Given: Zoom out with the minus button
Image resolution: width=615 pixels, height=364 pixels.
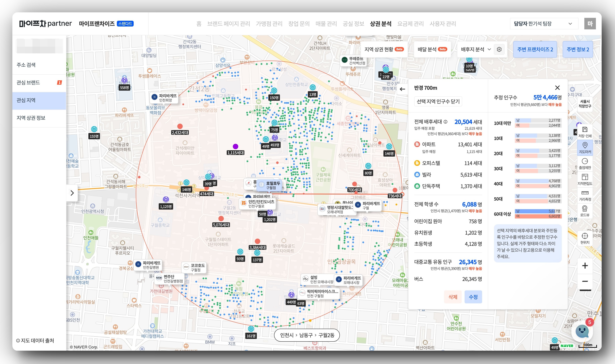Looking at the screenshot, I should pyautogui.click(x=585, y=281).
